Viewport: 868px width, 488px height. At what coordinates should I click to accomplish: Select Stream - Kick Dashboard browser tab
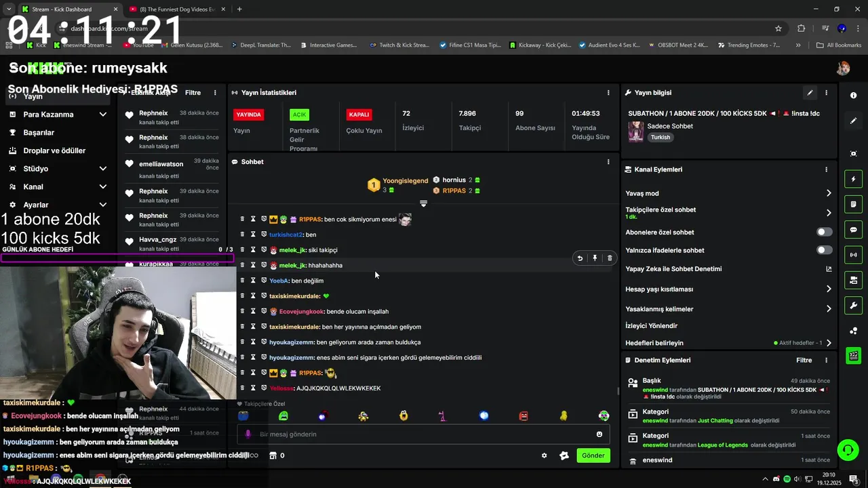[x=69, y=9]
